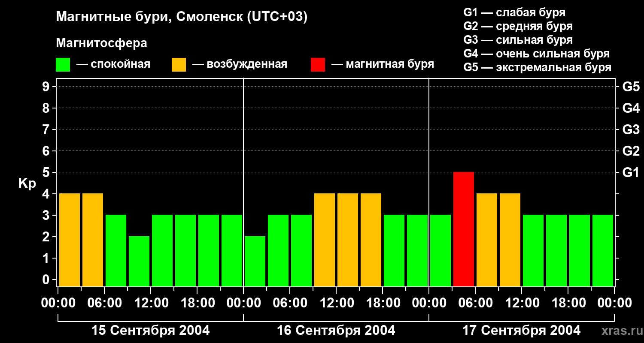Screen dimensions: 644x343
Task: Click the Kp axis value 9
Action: tap(47, 87)
